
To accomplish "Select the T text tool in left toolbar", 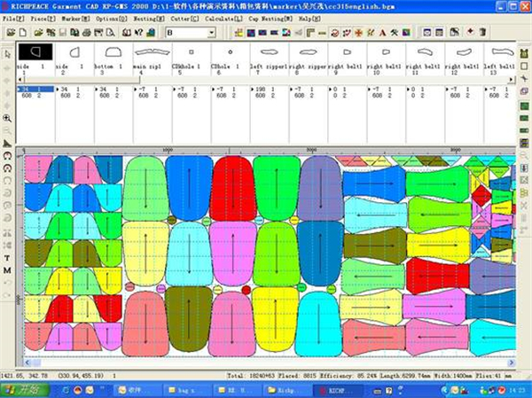I will [7, 257].
